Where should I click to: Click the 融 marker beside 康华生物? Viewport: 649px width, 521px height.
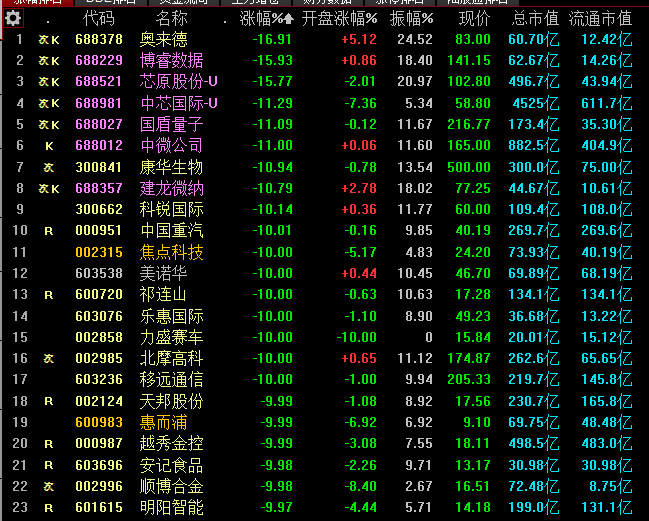(x=49, y=167)
